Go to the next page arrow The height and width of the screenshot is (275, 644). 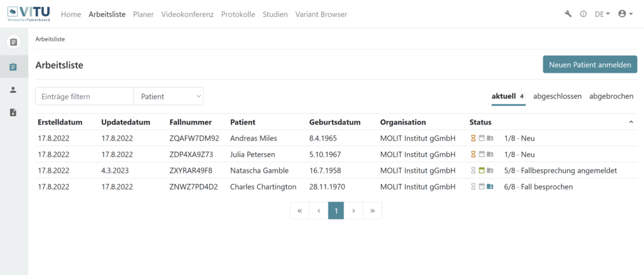pyautogui.click(x=353, y=211)
